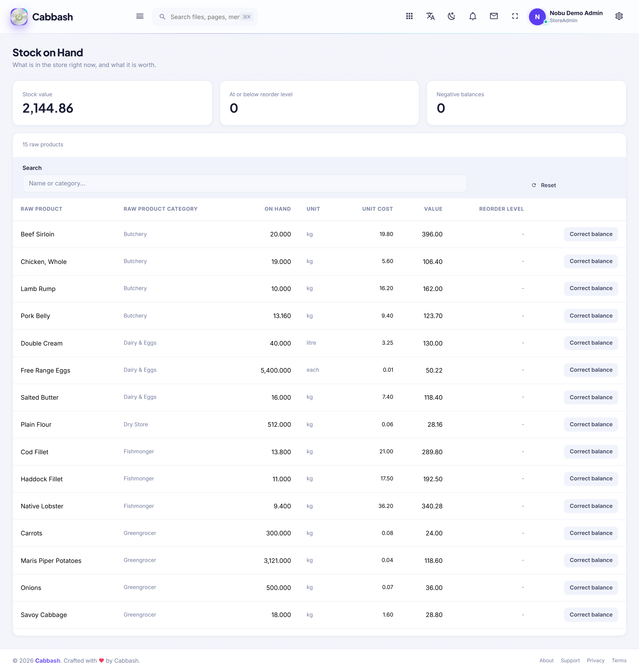Correct balance for Lamb Rump
This screenshot has height=672, width=639.
pos(591,288)
